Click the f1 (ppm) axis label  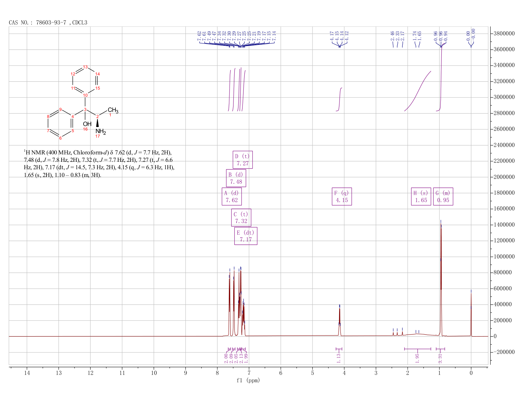(248, 380)
